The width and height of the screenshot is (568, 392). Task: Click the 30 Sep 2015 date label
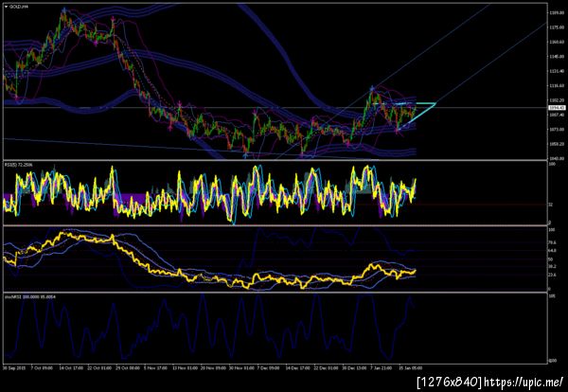[x=12, y=367]
